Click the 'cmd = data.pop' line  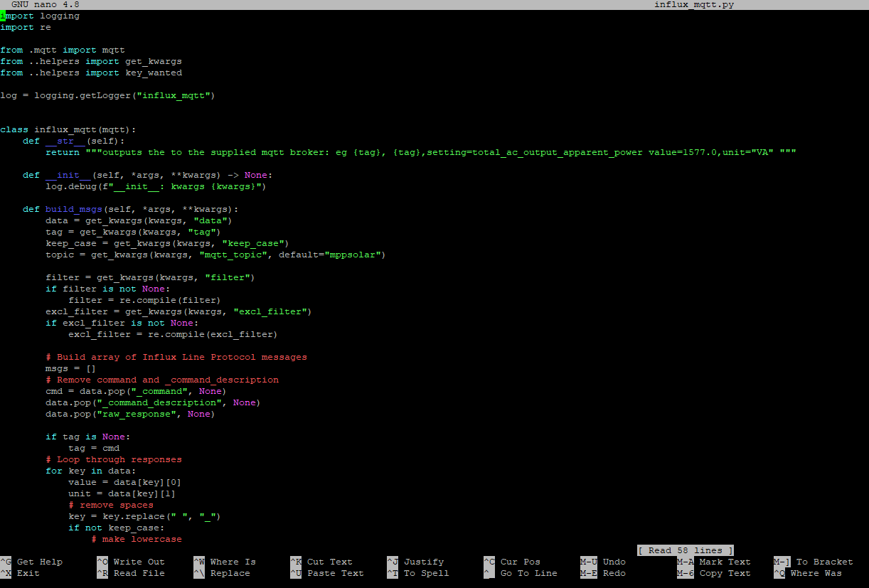[137, 391]
